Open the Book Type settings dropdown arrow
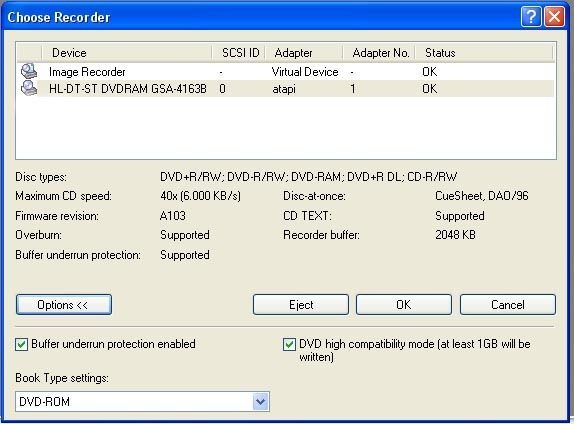This screenshot has height=424, width=574. tap(260, 401)
